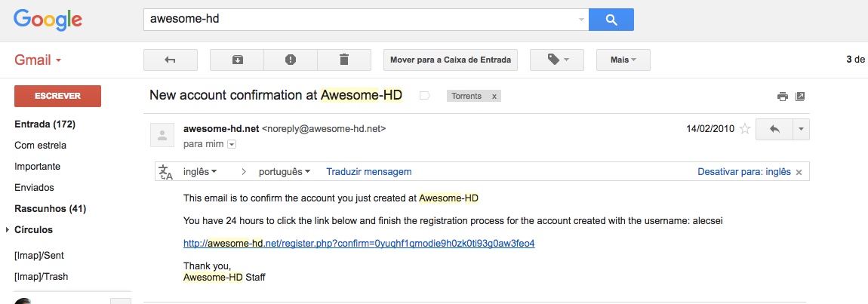This screenshot has width=868, height=304.
Task: Open Rascunhos (41) folder
Action: tap(51, 209)
